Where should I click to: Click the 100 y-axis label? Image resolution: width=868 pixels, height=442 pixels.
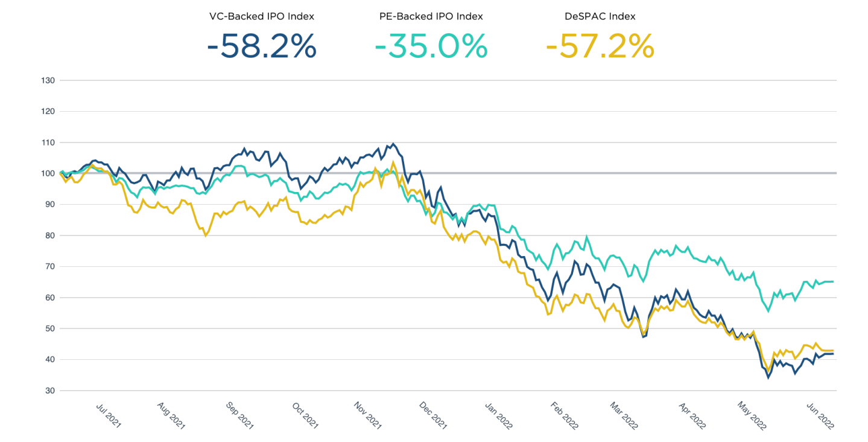coord(48,173)
